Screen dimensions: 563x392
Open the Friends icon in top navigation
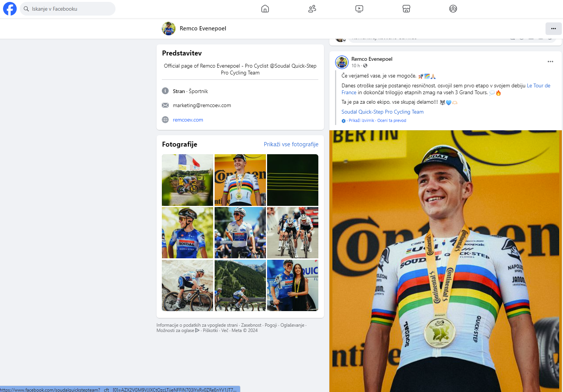tap(312, 9)
